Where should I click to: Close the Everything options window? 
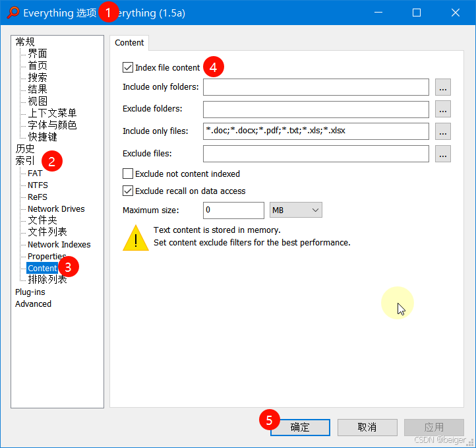click(456, 13)
